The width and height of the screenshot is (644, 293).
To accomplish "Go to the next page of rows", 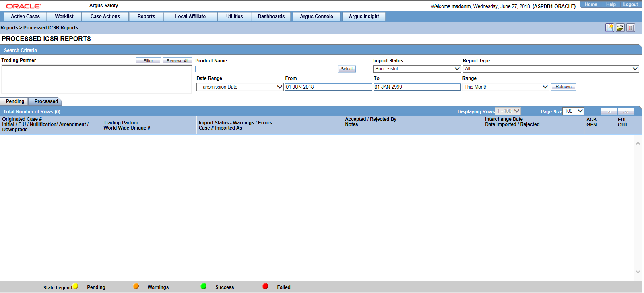I will click(x=626, y=111).
